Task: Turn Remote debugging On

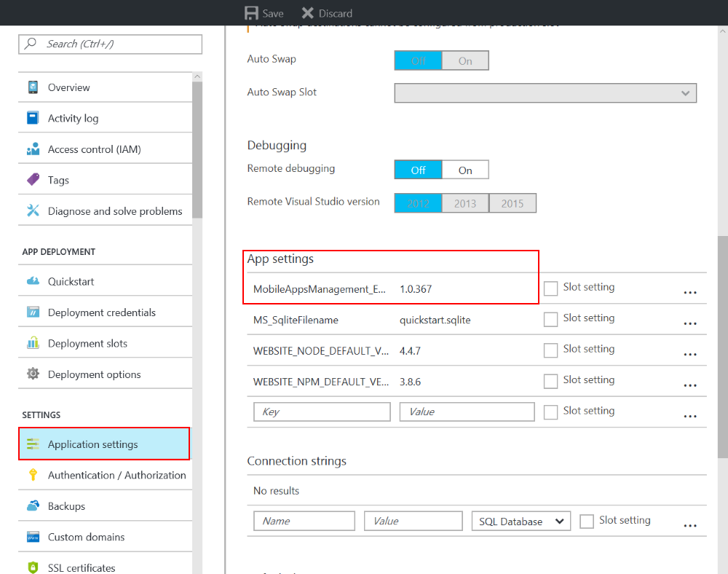Action: (x=465, y=170)
